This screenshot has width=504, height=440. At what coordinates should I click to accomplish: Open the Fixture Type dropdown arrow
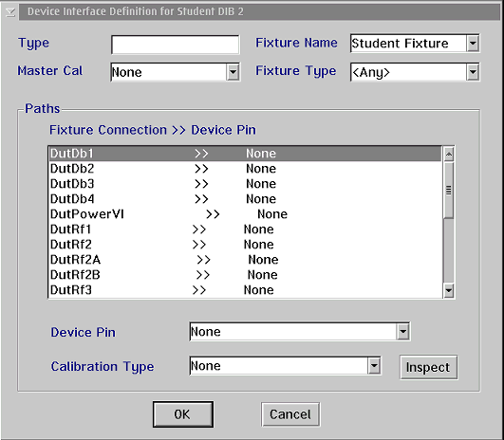[x=473, y=72]
